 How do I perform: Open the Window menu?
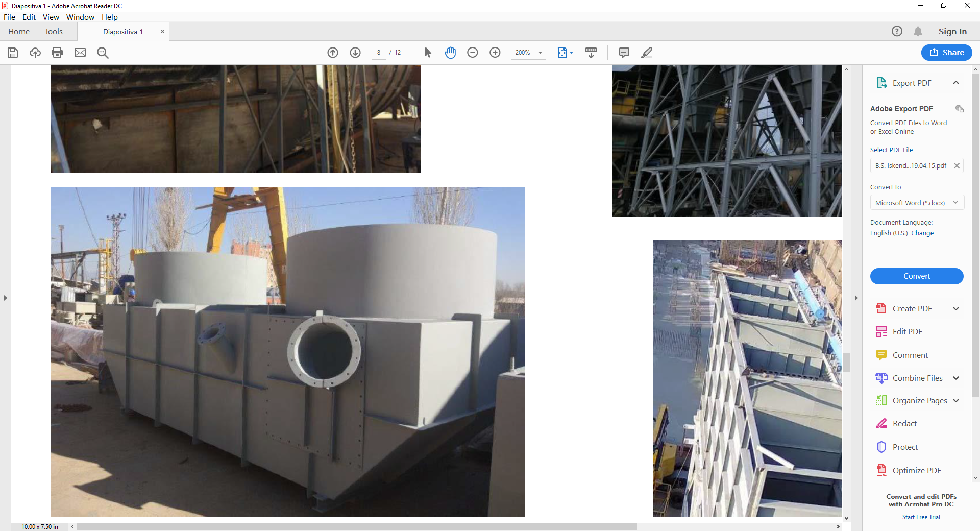(80, 17)
